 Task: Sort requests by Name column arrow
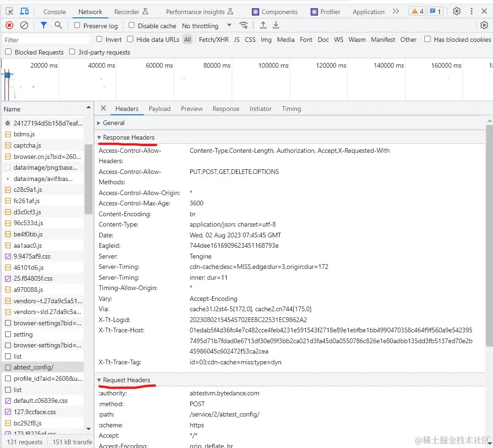coord(89,108)
